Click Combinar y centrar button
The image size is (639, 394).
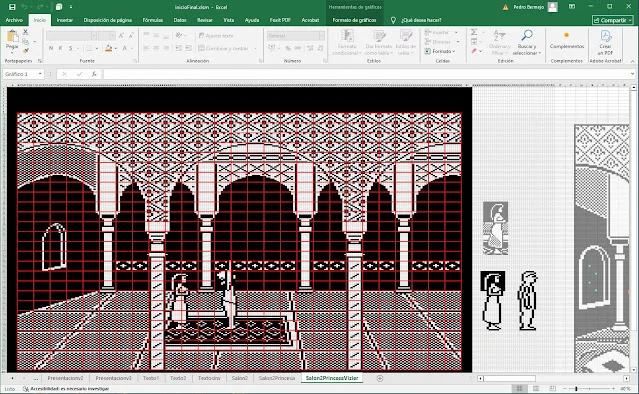[x=227, y=48]
